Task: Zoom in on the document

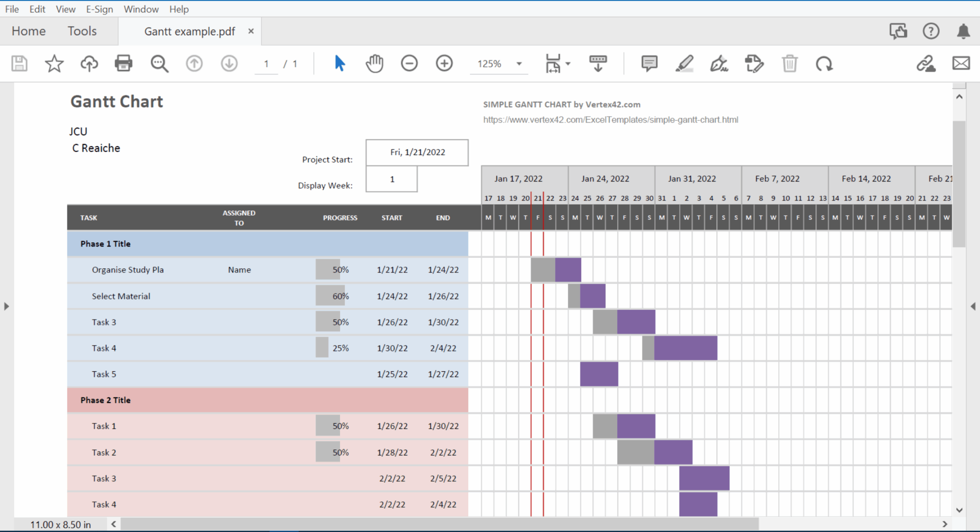Action: pos(444,64)
